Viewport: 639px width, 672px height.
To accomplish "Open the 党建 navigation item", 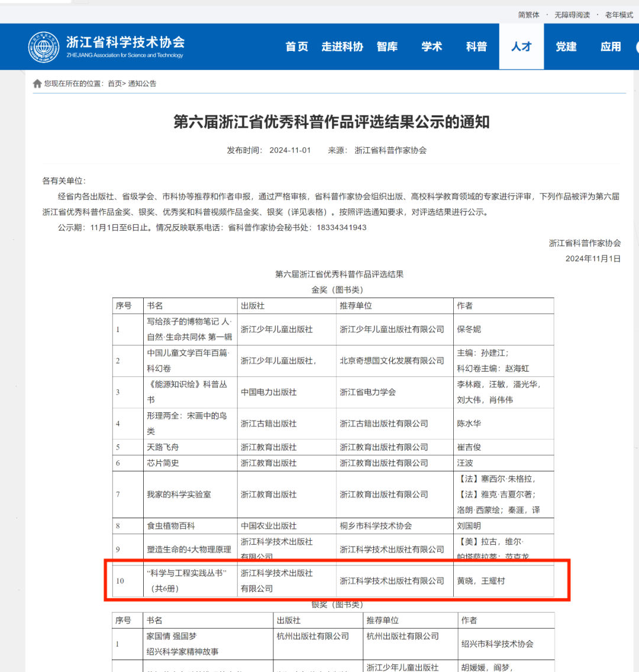I will [566, 46].
